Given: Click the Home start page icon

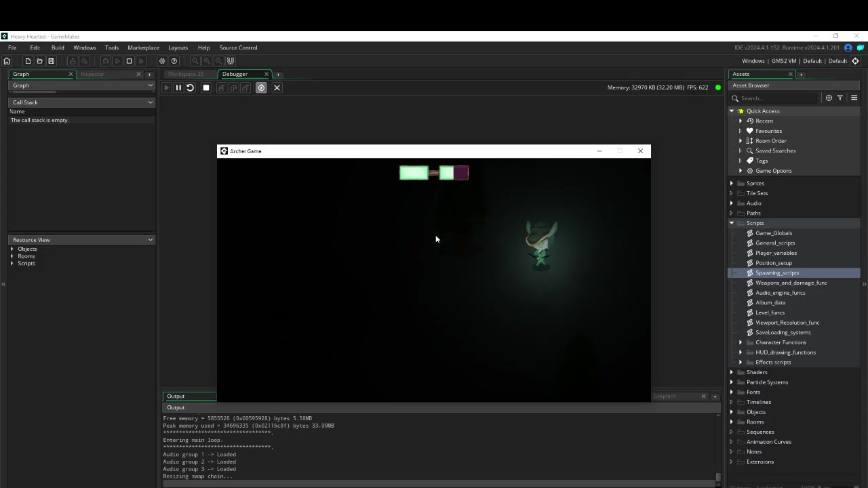Looking at the screenshot, I should coord(7,61).
